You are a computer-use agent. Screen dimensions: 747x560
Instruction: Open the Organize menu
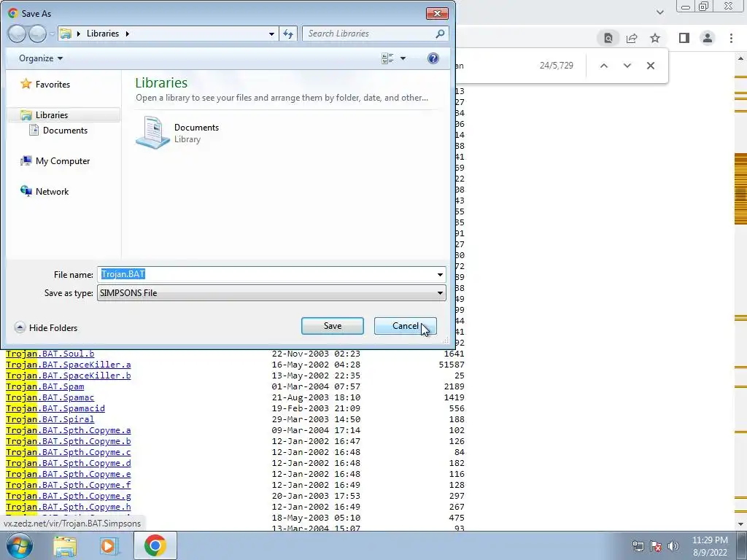41,58
